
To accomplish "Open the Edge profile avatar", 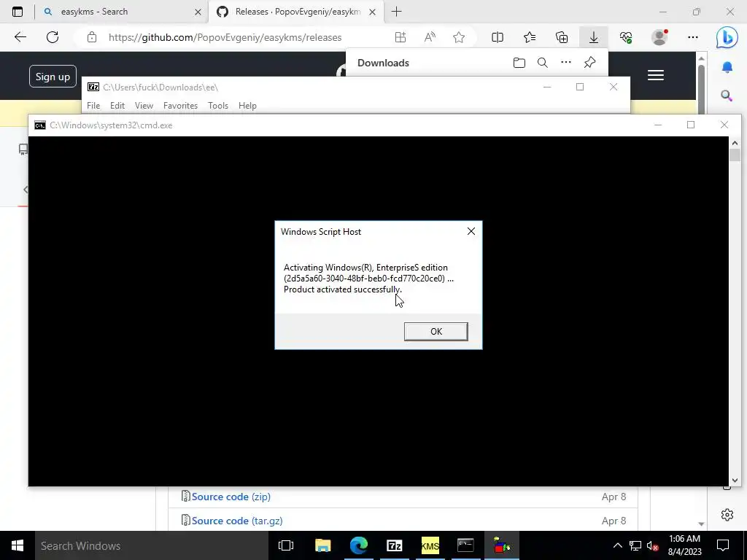I will pos(659,37).
